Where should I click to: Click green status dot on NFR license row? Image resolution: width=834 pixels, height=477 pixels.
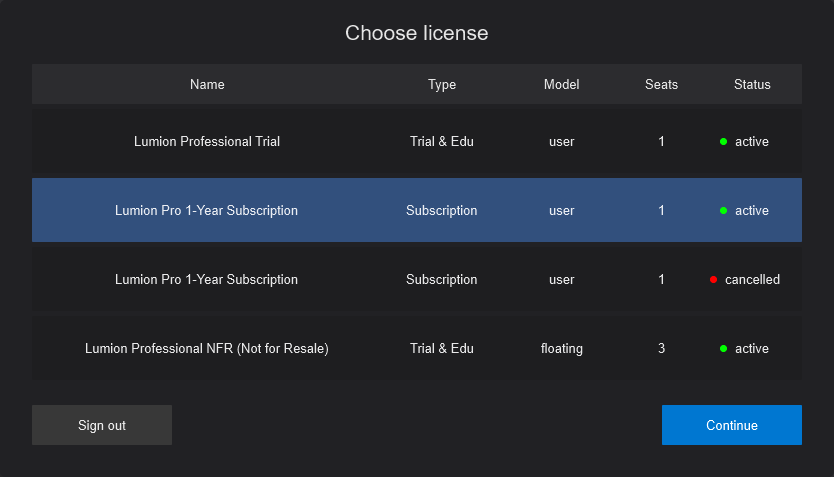click(723, 349)
